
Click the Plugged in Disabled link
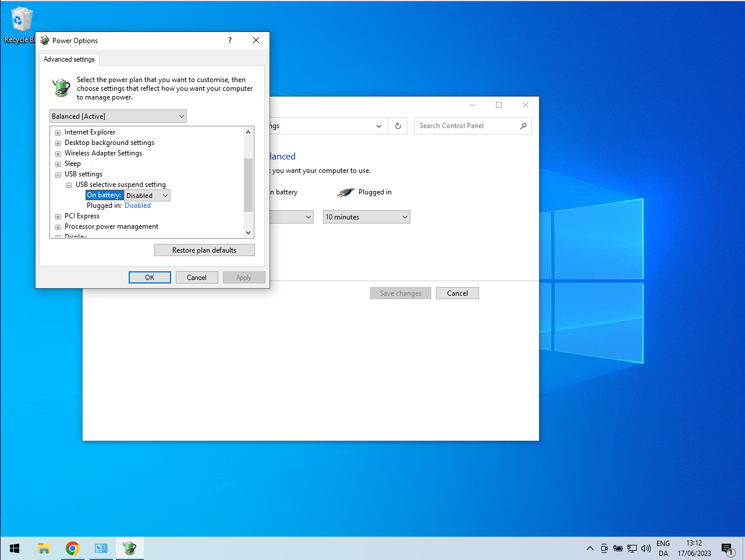(137, 205)
